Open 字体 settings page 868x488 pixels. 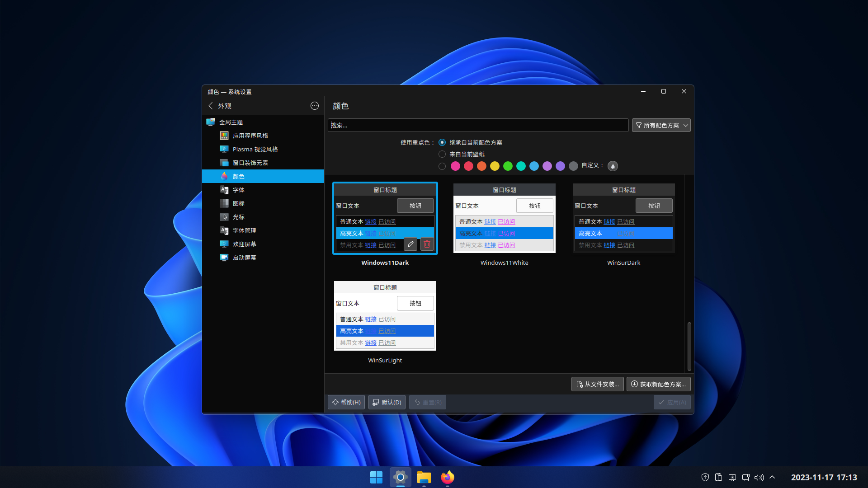tap(263, 190)
